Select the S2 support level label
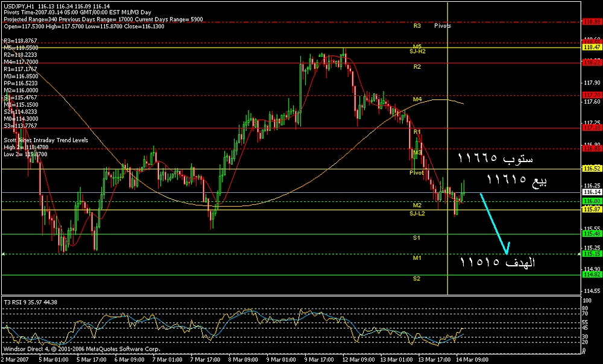 417,278
